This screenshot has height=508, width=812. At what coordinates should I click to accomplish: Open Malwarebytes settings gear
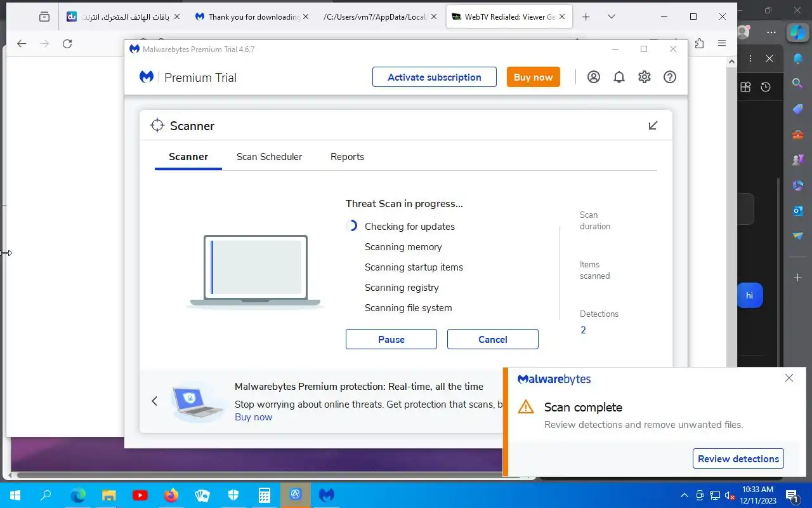(644, 77)
